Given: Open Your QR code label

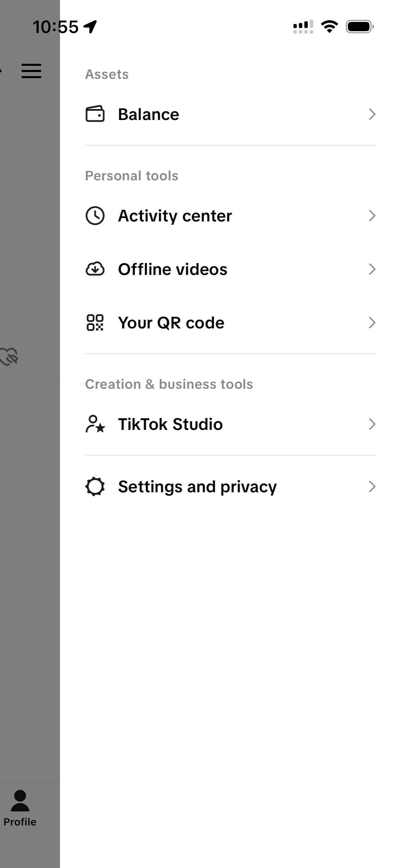Looking at the screenshot, I should tap(171, 323).
